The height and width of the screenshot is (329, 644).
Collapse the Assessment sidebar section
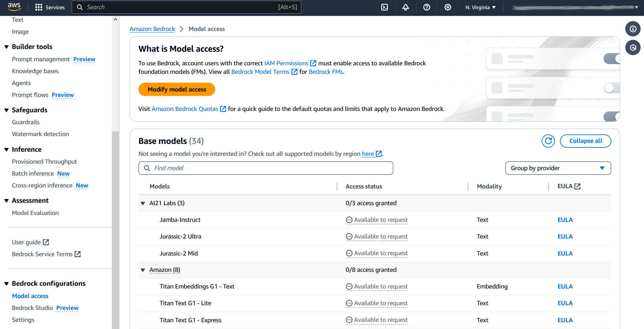pos(6,201)
